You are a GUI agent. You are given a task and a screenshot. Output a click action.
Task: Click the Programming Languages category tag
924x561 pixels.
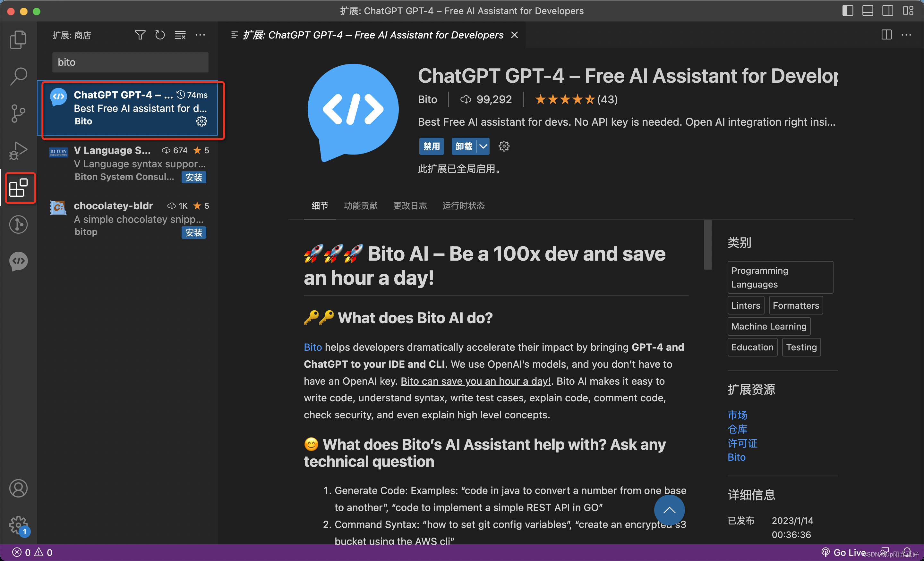tap(780, 277)
